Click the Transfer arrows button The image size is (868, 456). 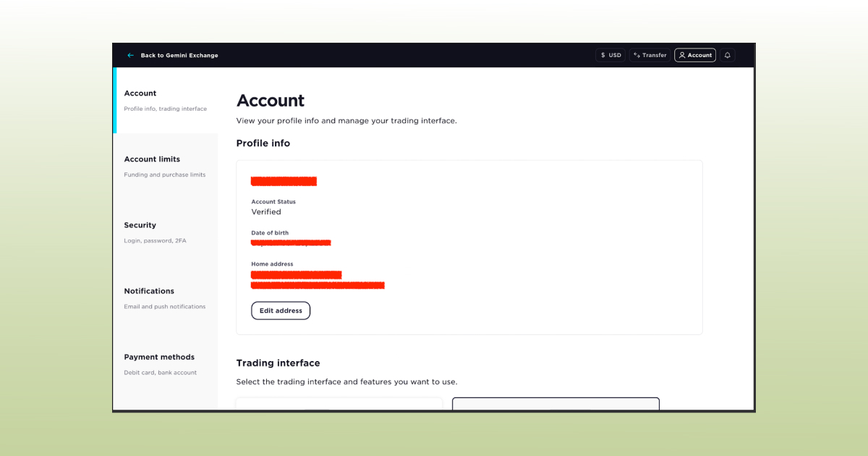click(x=650, y=55)
